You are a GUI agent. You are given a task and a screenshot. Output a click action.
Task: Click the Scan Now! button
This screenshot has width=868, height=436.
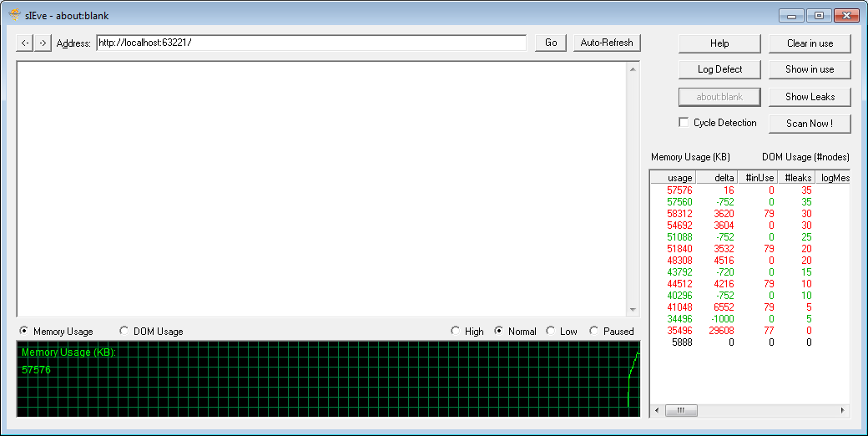[810, 124]
